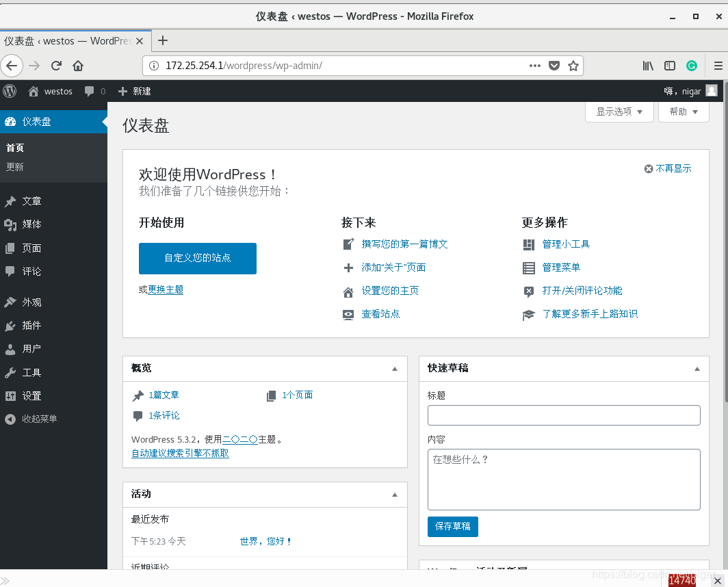This screenshot has width=728, height=587.
Task: Open the comments bubble in the admin bar
Action: pyautogui.click(x=94, y=92)
